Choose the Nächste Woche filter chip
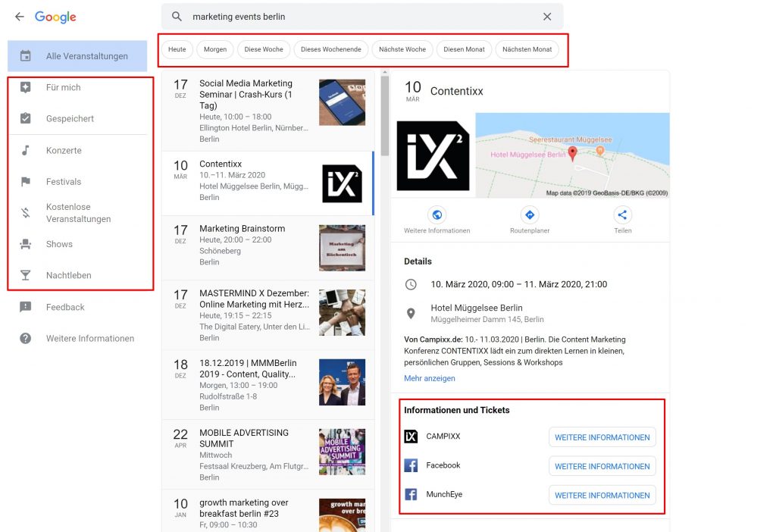The image size is (776, 532). [x=402, y=49]
